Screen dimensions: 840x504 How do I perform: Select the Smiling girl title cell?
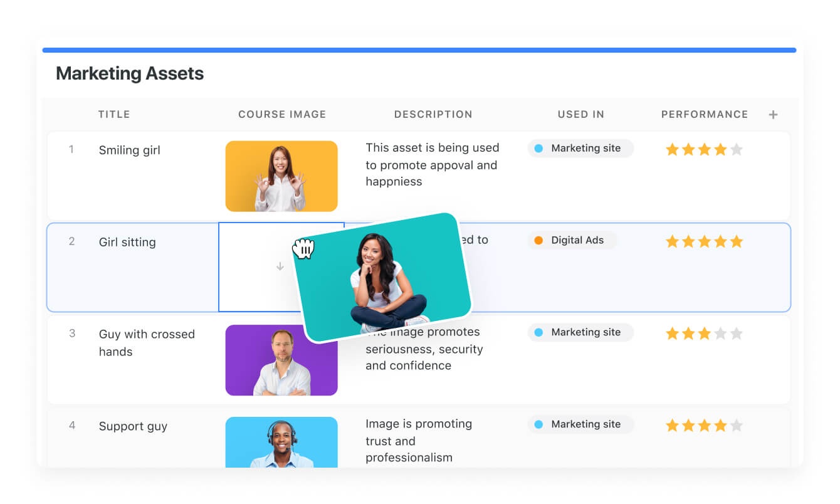[130, 150]
